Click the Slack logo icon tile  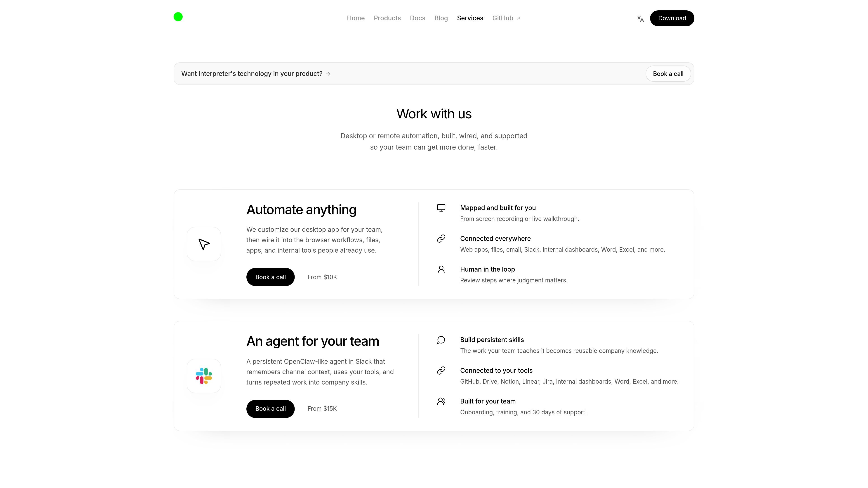pyautogui.click(x=204, y=376)
